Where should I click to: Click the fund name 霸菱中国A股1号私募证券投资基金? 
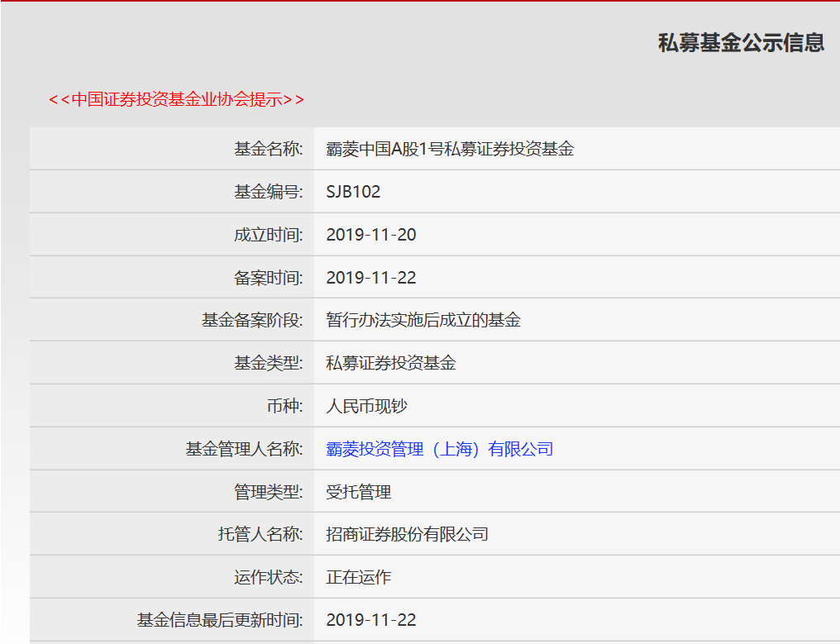click(x=450, y=149)
